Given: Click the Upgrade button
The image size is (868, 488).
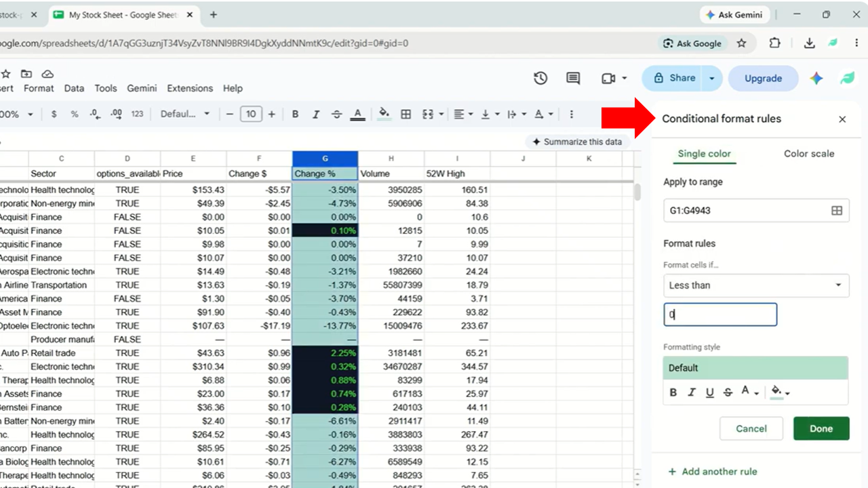Looking at the screenshot, I should [764, 79].
